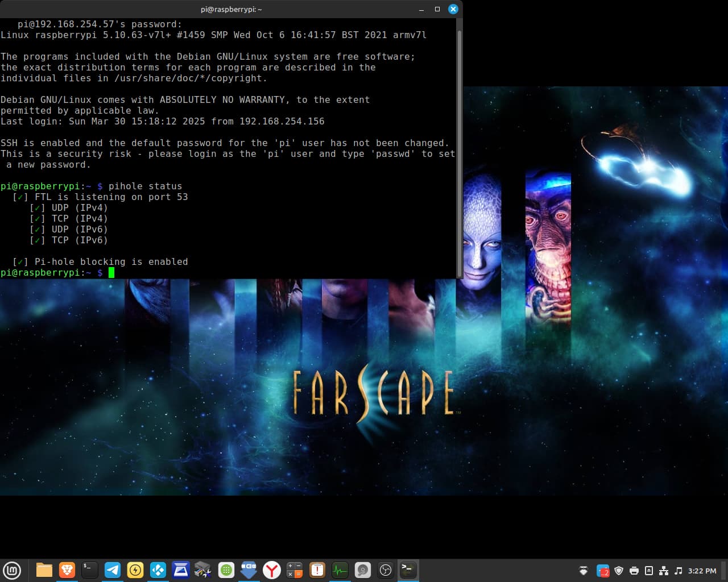Click the shield security tray icon

pyautogui.click(x=619, y=571)
